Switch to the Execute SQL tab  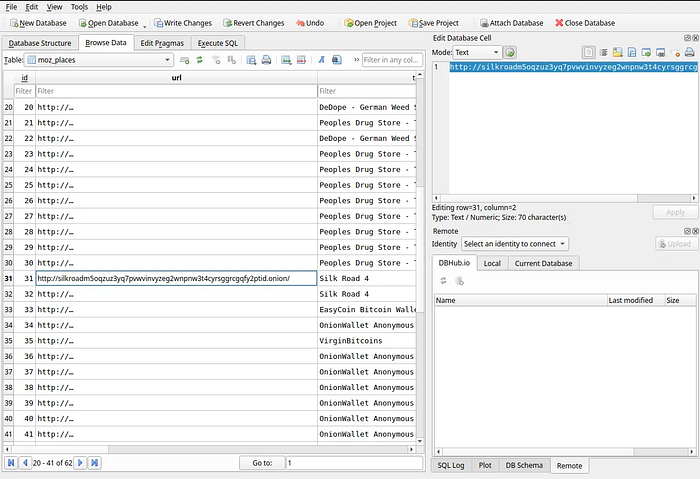click(217, 43)
